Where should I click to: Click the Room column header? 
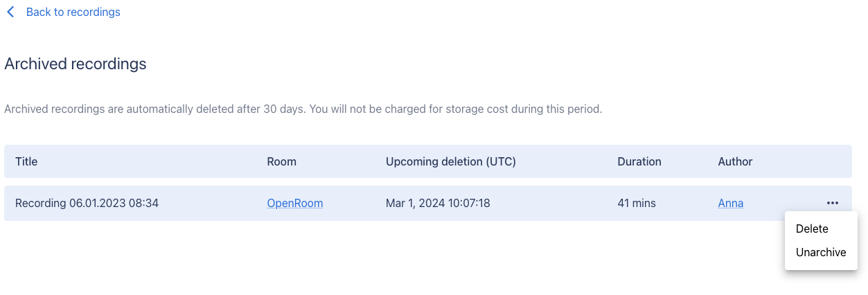click(281, 161)
